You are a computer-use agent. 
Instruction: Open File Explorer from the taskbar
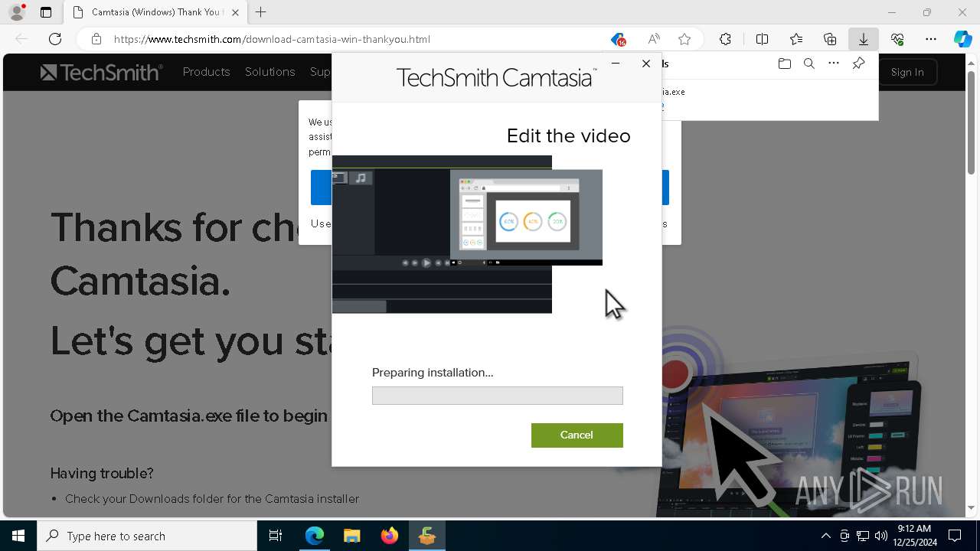point(352,536)
